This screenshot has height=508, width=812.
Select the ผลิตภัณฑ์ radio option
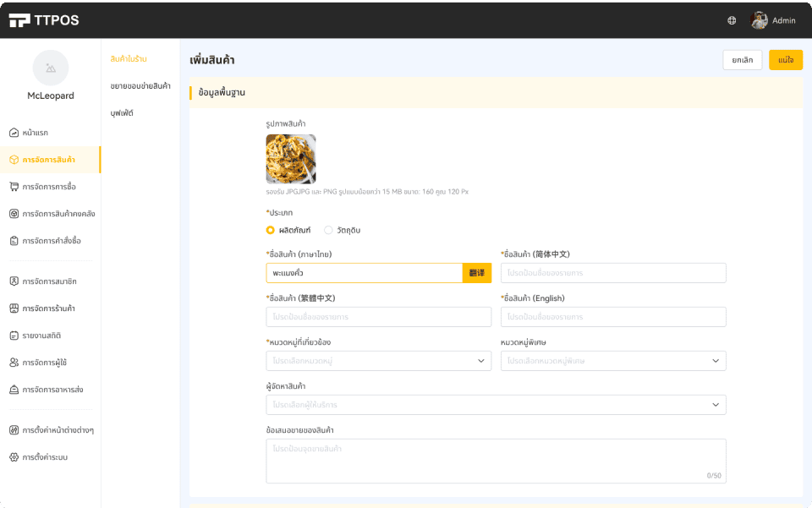[x=271, y=230]
